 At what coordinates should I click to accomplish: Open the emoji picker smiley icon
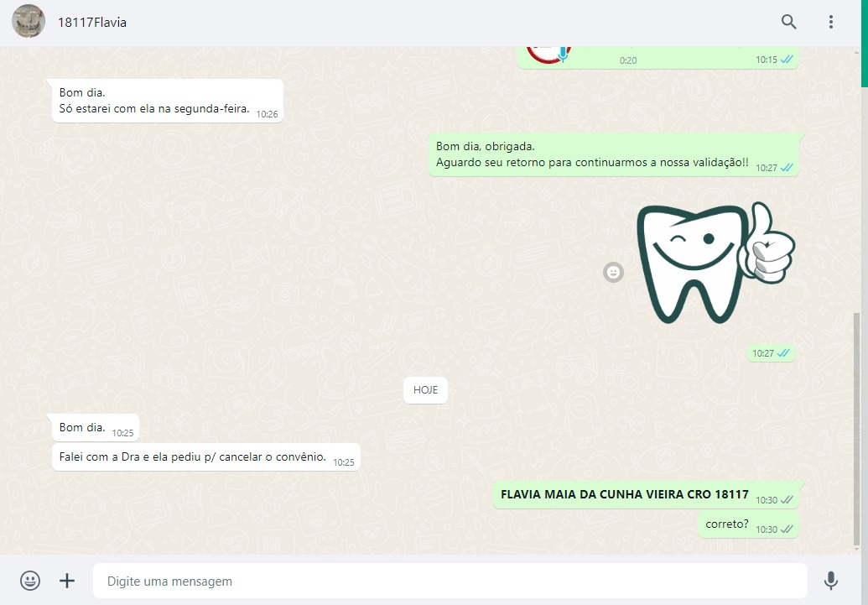tap(30, 581)
